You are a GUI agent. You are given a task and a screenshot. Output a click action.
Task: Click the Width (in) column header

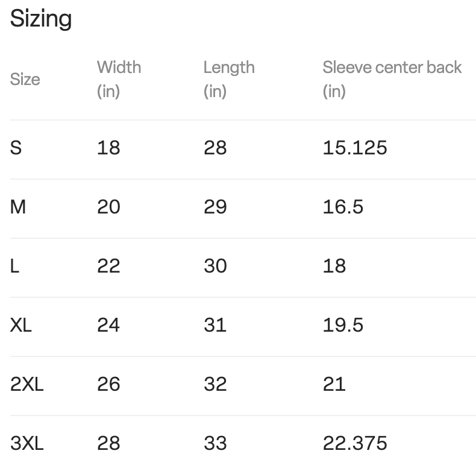pyautogui.click(x=119, y=80)
